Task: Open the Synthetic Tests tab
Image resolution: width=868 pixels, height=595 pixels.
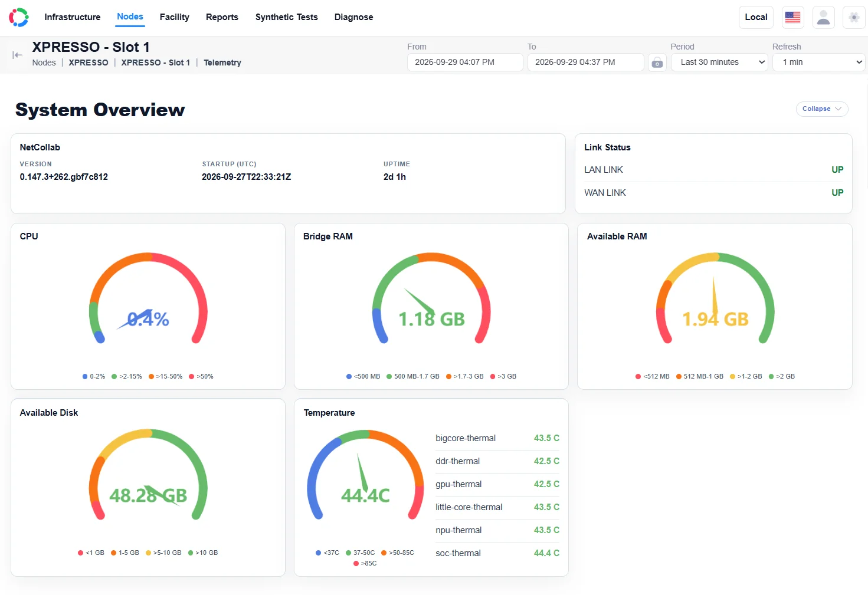Action: (x=287, y=17)
